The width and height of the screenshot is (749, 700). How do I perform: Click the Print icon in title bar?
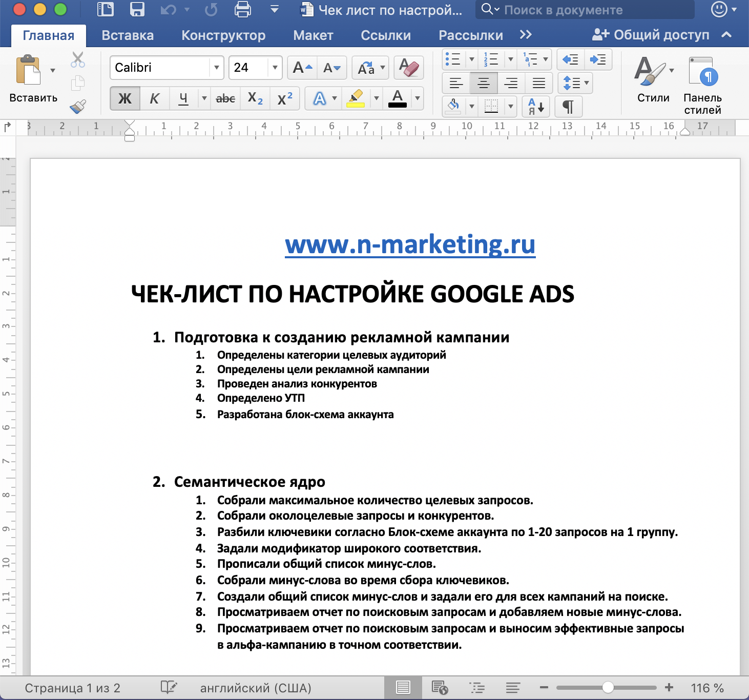coord(242,9)
